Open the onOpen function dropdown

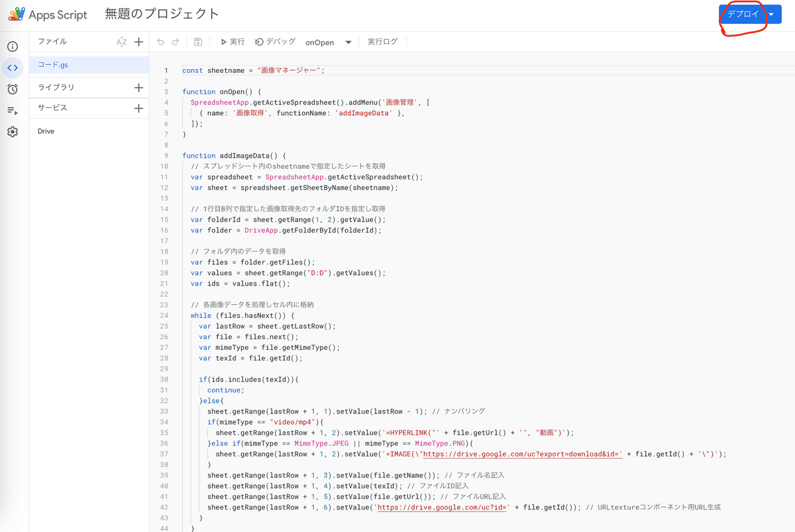[329, 42]
